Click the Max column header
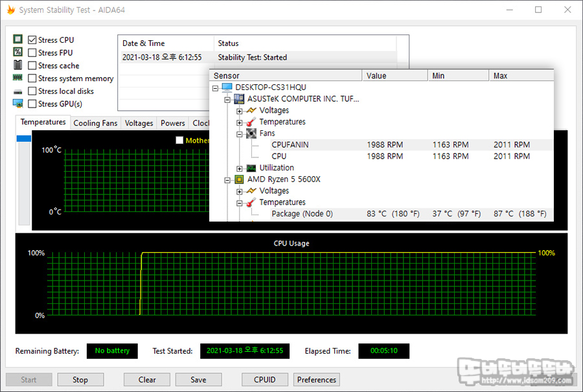Viewport: 583px width, 392px height. point(521,76)
